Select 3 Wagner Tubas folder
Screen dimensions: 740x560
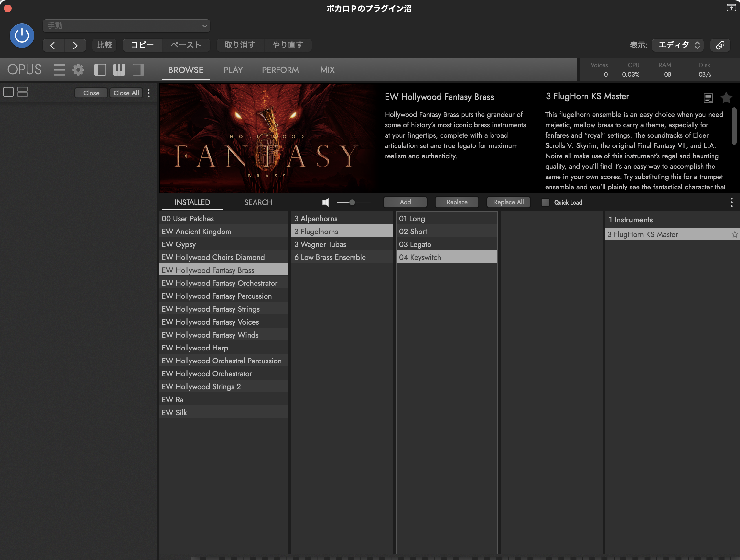click(x=342, y=244)
